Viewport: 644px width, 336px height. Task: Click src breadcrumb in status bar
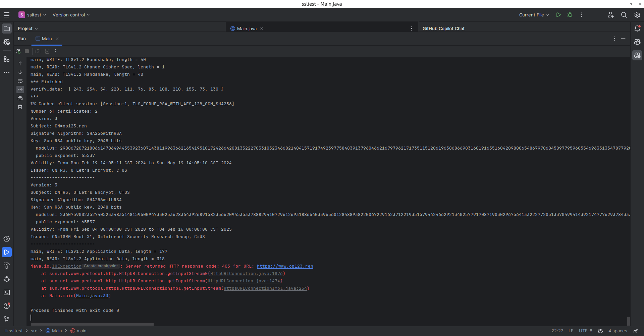(x=34, y=331)
